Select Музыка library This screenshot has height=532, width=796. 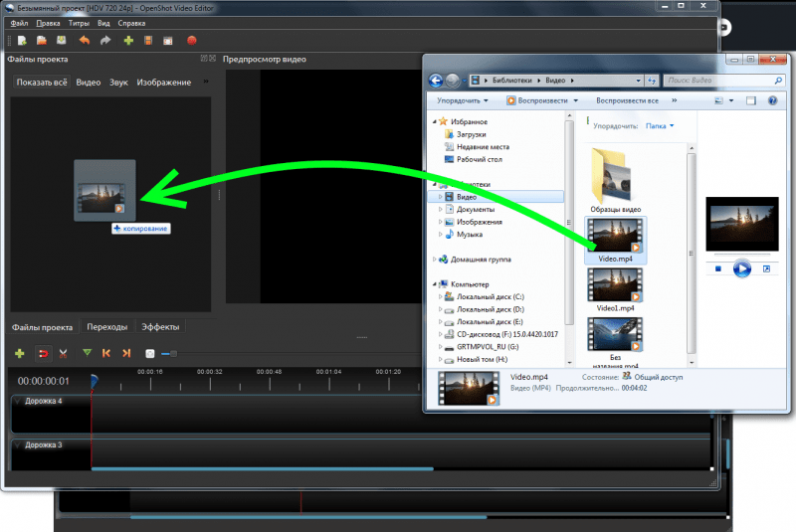click(x=469, y=235)
